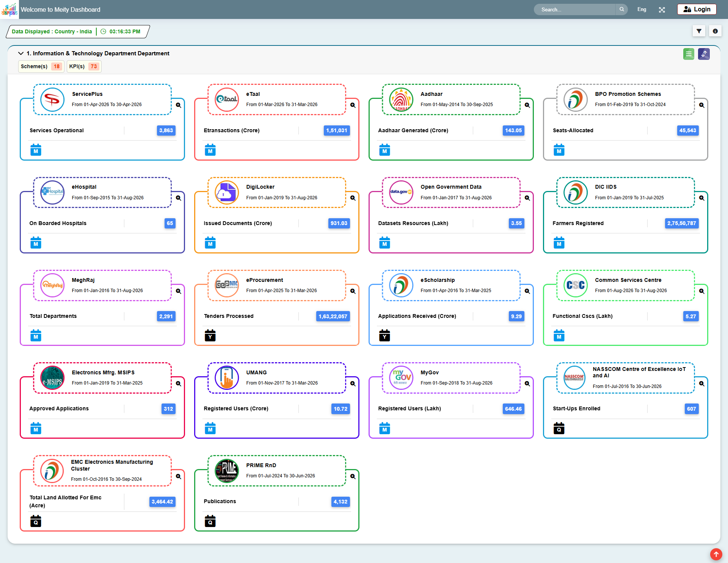This screenshot has width=728, height=563.
Task: Collapse the Information & Technology Department section
Action: pyautogui.click(x=21, y=53)
